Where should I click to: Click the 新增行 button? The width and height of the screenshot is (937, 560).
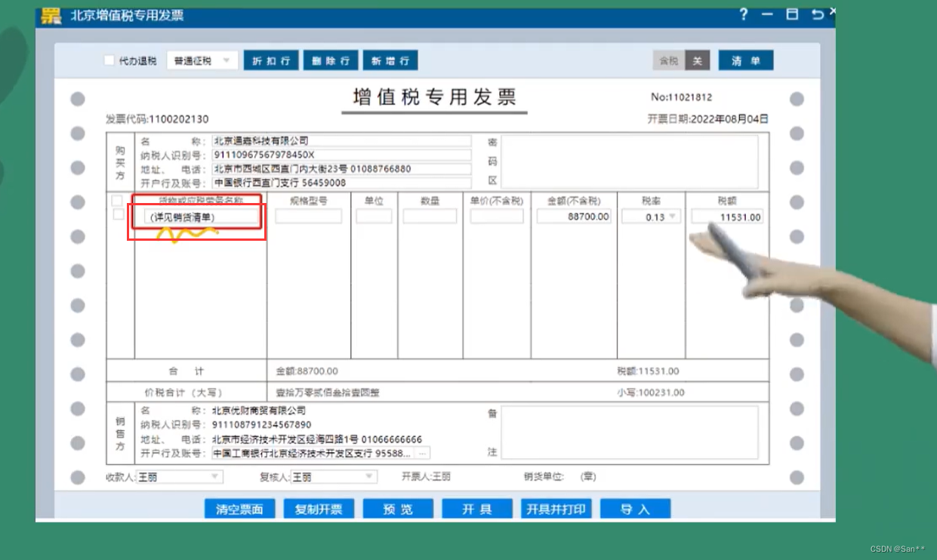pos(390,61)
